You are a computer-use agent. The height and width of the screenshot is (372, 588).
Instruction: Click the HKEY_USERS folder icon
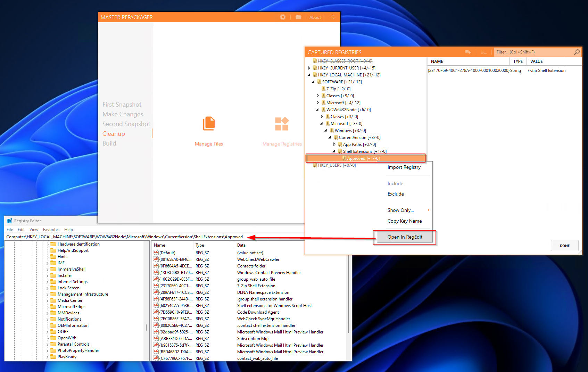315,165
